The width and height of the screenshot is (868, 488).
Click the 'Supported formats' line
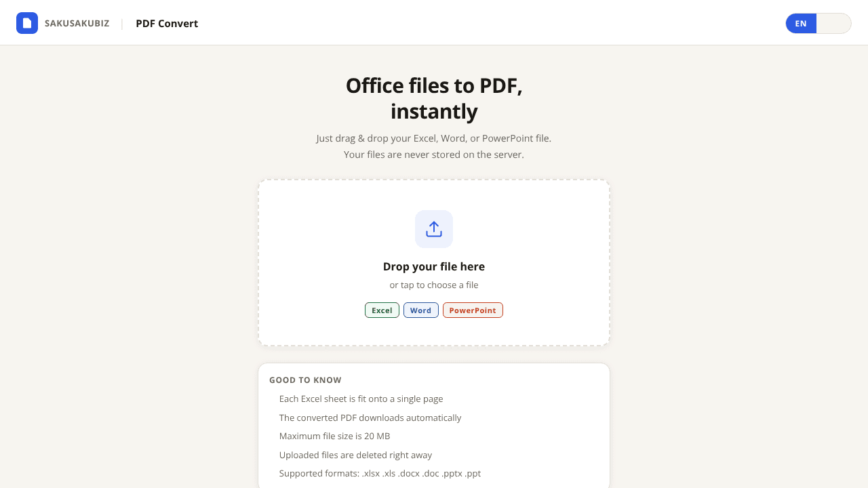tap(380, 474)
